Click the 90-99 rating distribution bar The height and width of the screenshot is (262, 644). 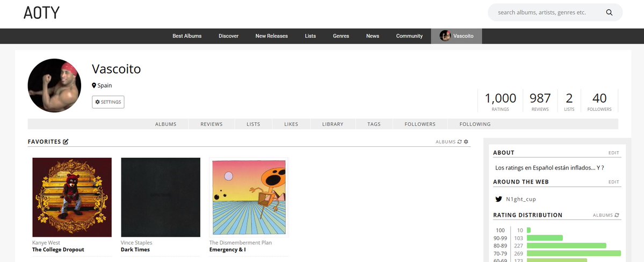[545, 238]
